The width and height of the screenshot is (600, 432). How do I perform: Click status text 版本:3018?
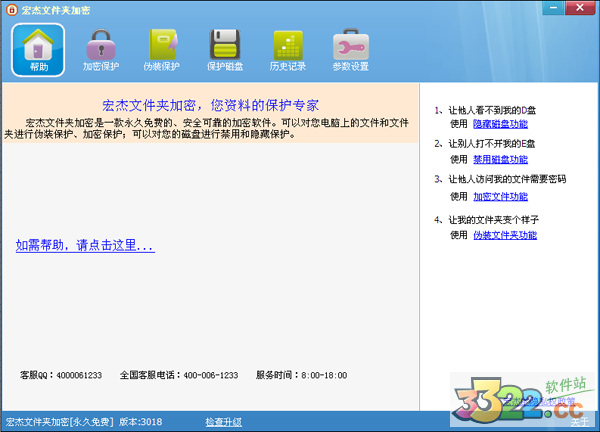pyautogui.click(x=140, y=422)
